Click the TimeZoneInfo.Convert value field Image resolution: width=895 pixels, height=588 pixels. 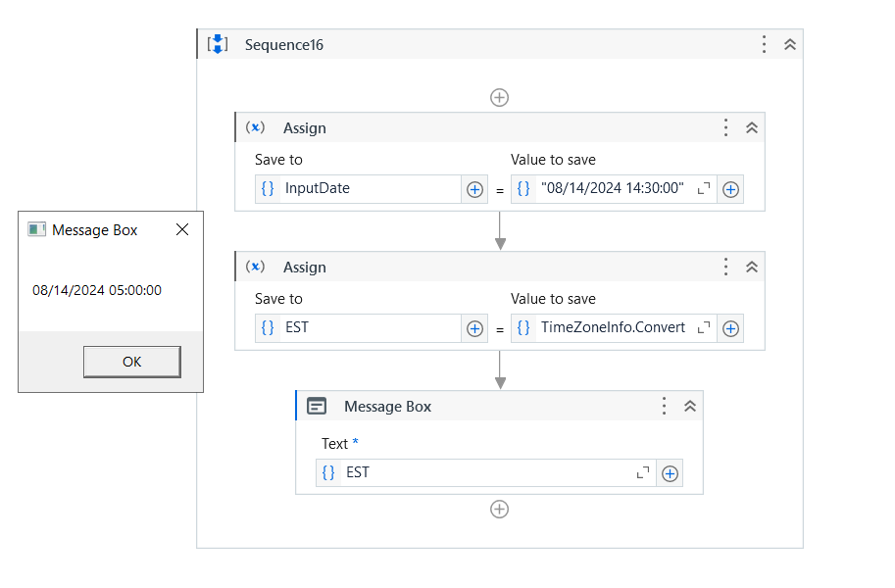pos(614,328)
